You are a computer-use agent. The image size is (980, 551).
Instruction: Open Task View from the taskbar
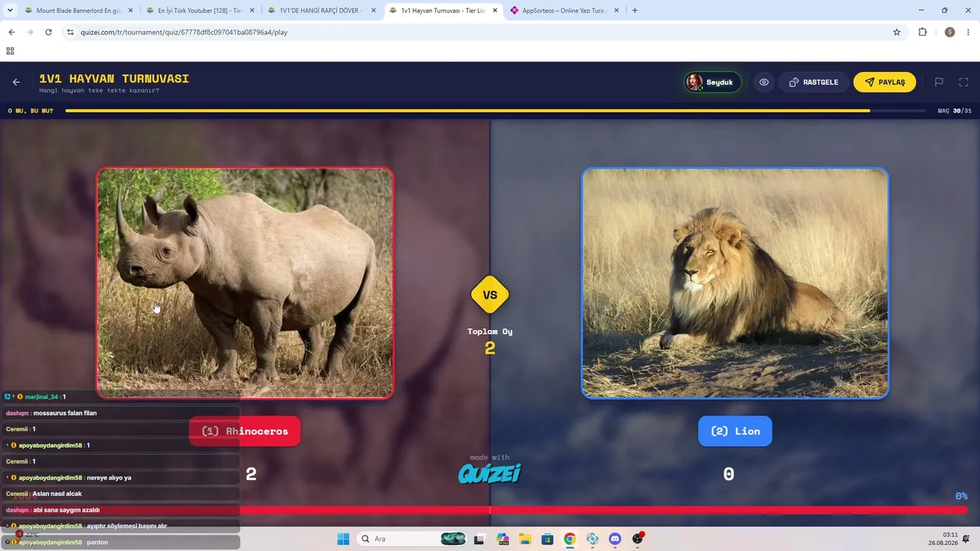(x=479, y=539)
